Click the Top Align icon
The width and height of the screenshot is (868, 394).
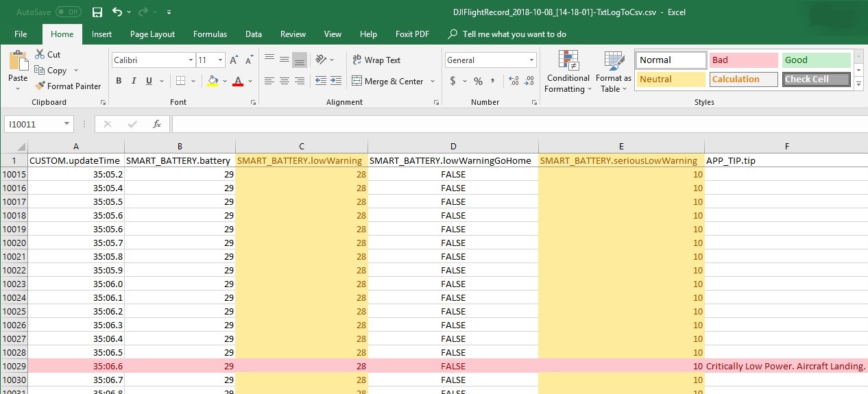point(269,60)
